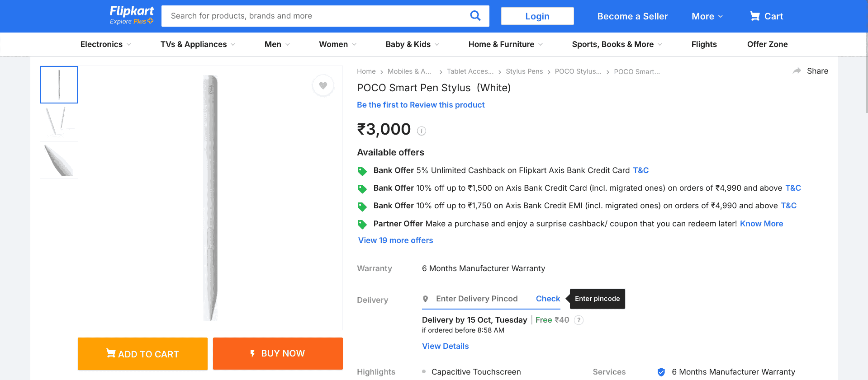
Task: Click the delivery pincode input field
Action: (477, 299)
